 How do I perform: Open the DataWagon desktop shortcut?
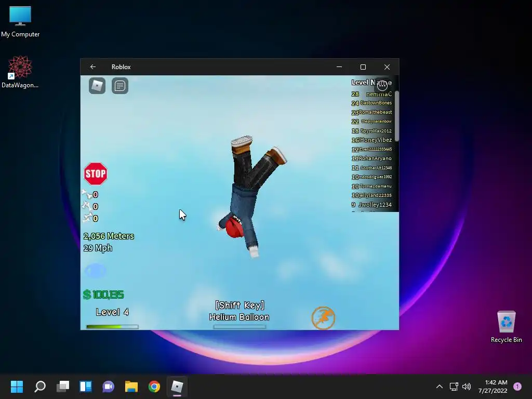[x=20, y=72]
